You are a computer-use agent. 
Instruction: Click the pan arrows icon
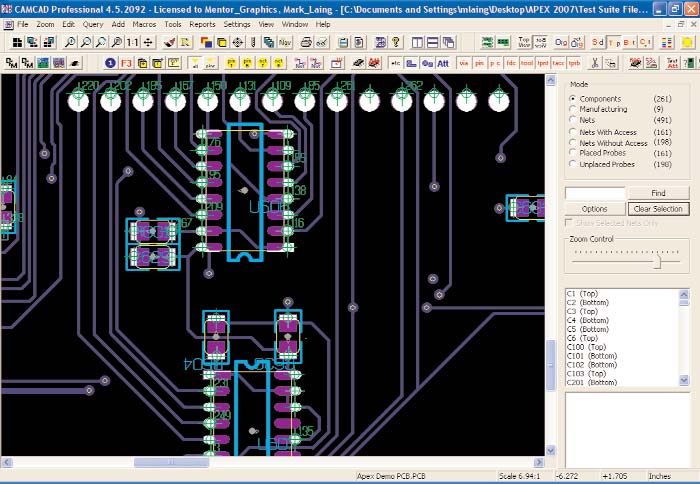[x=148, y=43]
